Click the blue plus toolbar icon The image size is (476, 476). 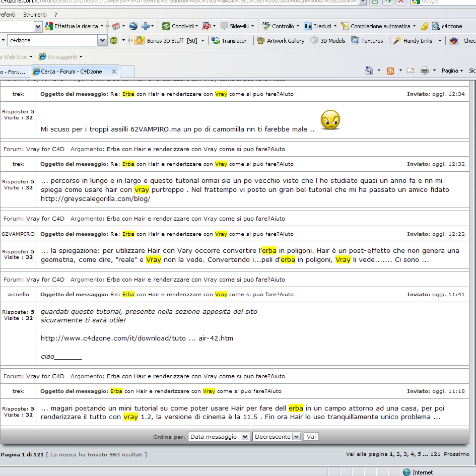point(146,26)
